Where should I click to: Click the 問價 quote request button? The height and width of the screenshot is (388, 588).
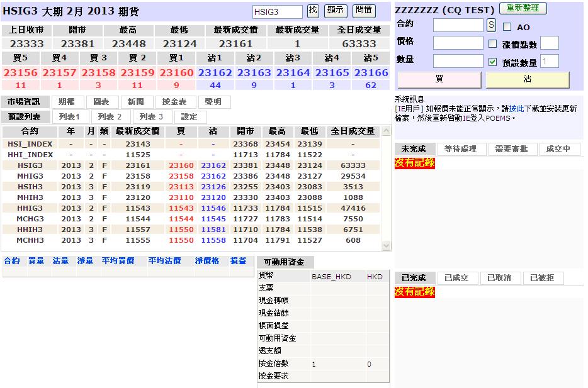[363, 11]
